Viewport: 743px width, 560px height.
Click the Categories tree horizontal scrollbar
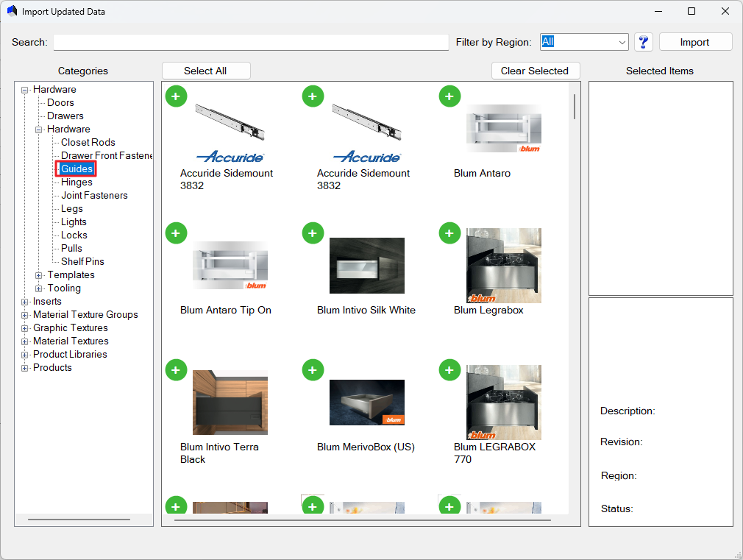pos(79,520)
